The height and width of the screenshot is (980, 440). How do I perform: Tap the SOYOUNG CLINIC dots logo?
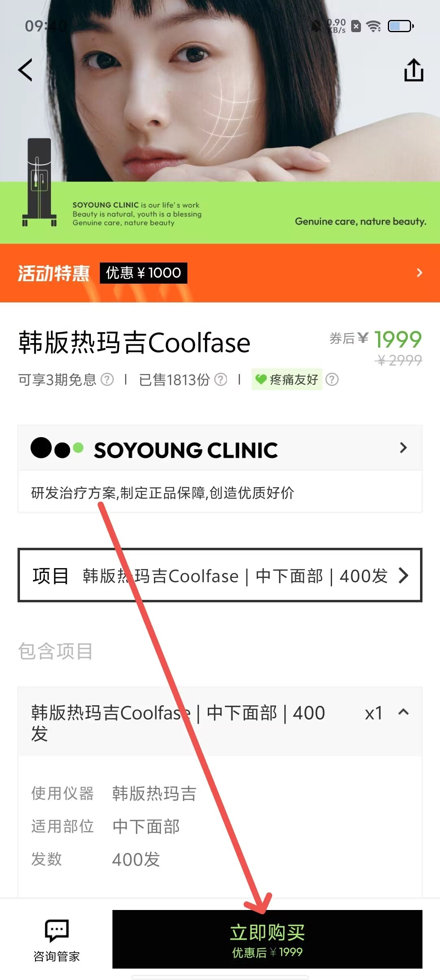[57, 448]
